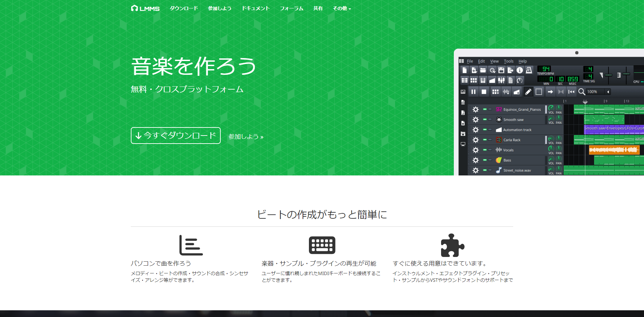Mute the Street_noise.wav track
Screen dimensions: 644x317
coord(485,170)
